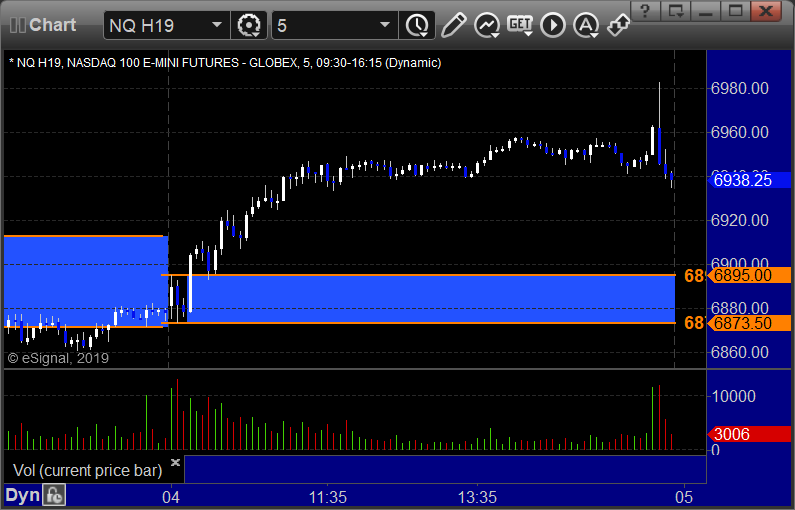Viewport: 795px width, 510px height.
Task: Open the time template clock icon
Action: coord(417,25)
